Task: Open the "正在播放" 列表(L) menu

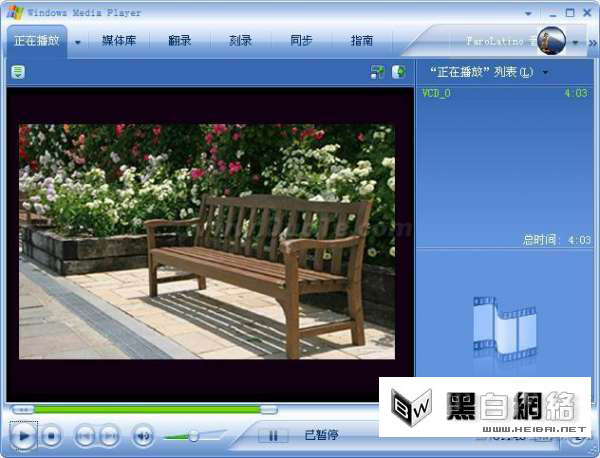Action: click(x=481, y=72)
